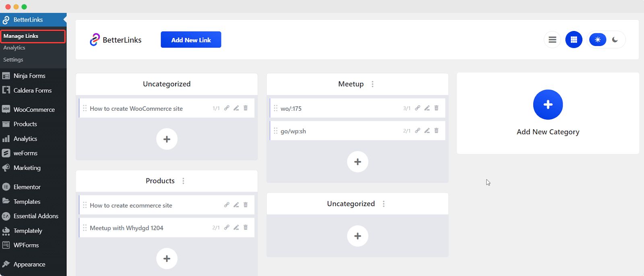The width and height of the screenshot is (644, 276).
Task: Edit the wo/:175 link
Action: 427,108
